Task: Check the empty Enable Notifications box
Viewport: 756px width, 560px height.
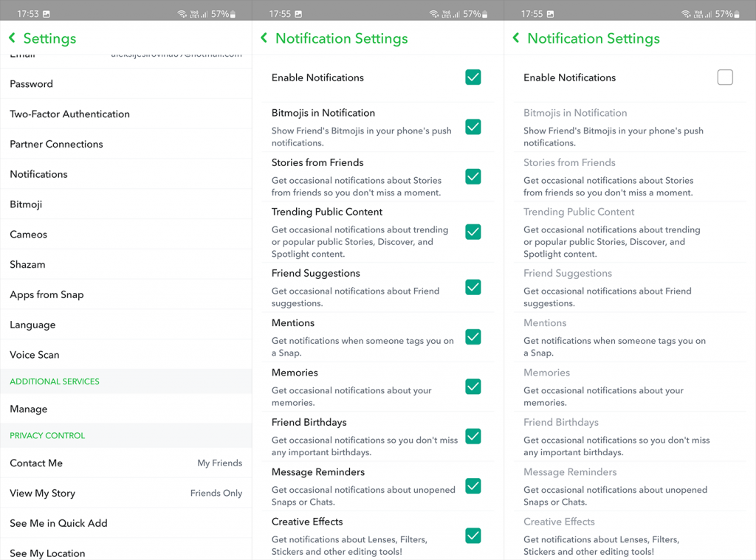Action: [725, 77]
